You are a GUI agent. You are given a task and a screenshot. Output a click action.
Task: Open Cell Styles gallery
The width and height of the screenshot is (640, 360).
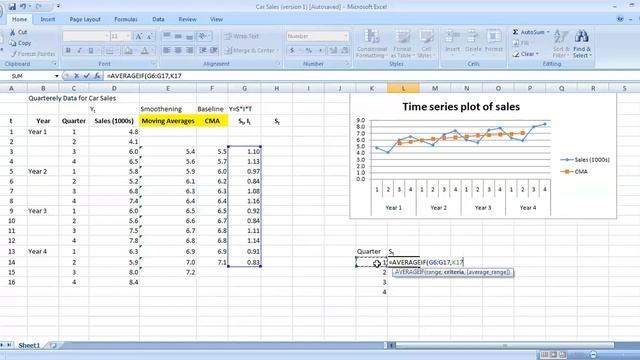pyautogui.click(x=426, y=43)
